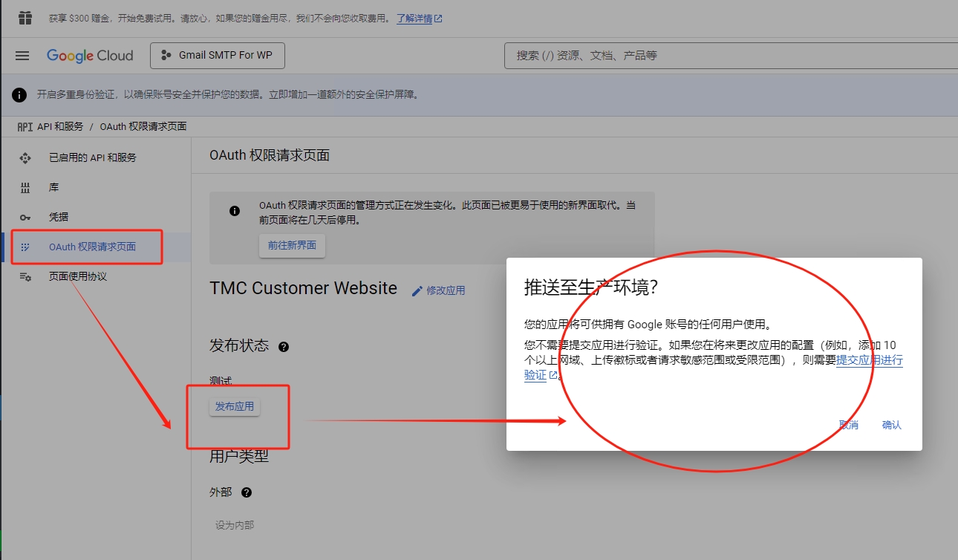This screenshot has height=560, width=958.
Task: Open the Gmail SMTP For WP project picker
Action: 218,56
